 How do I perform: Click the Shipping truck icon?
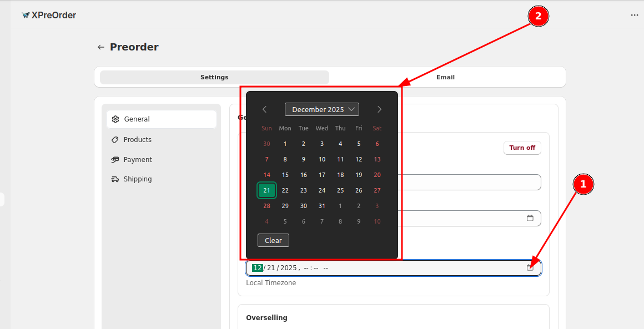(x=115, y=179)
